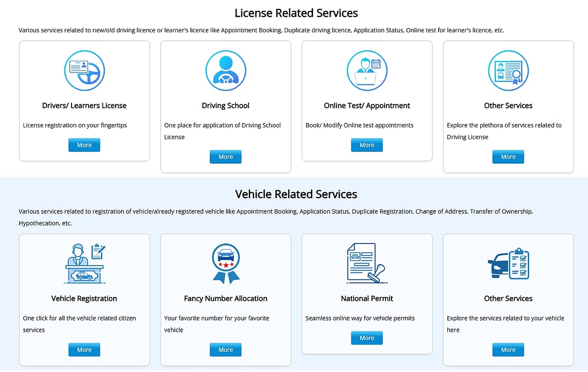Click the car checklist icon for vehicle Other Services
The image size is (588, 372).
[508, 263]
